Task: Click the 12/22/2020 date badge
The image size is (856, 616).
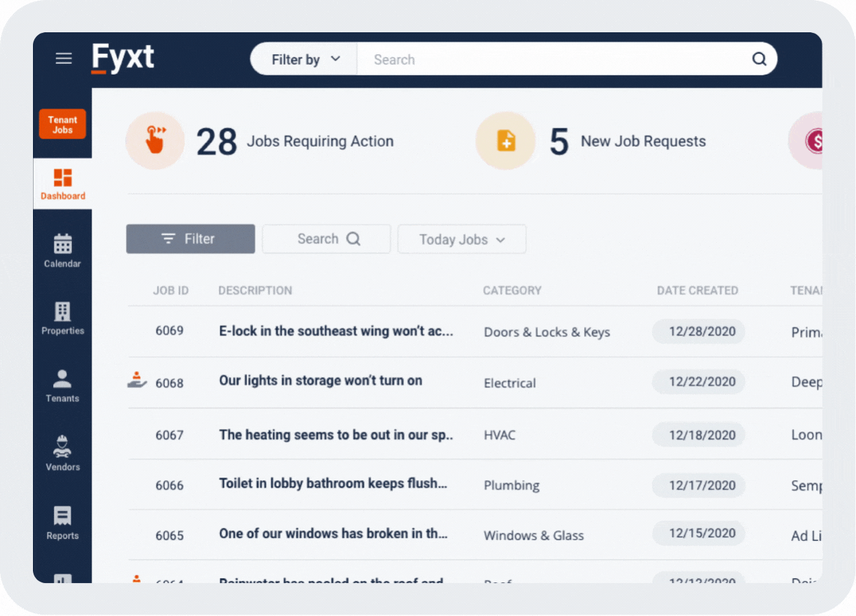Action: pyautogui.click(x=699, y=381)
